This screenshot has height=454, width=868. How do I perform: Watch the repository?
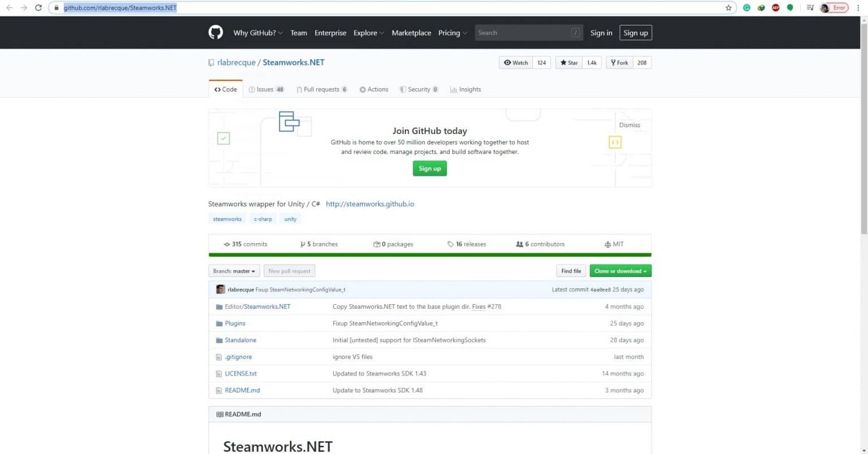516,63
